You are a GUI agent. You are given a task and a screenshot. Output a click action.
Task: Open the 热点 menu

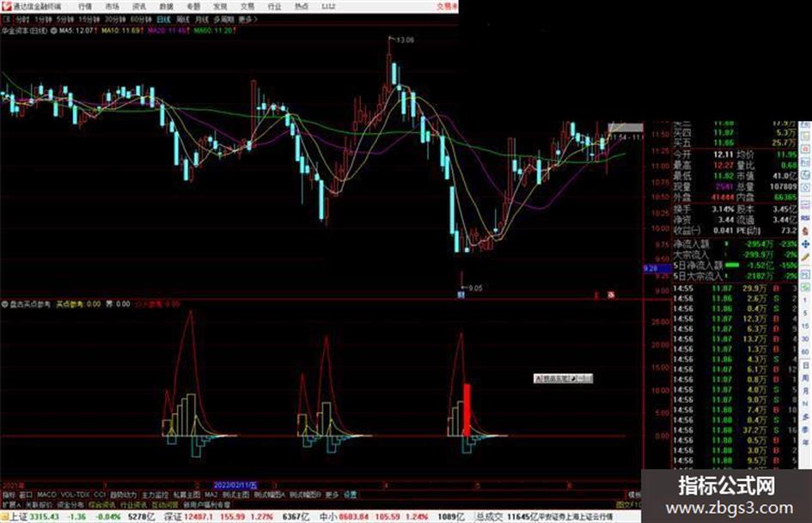pos(302,7)
